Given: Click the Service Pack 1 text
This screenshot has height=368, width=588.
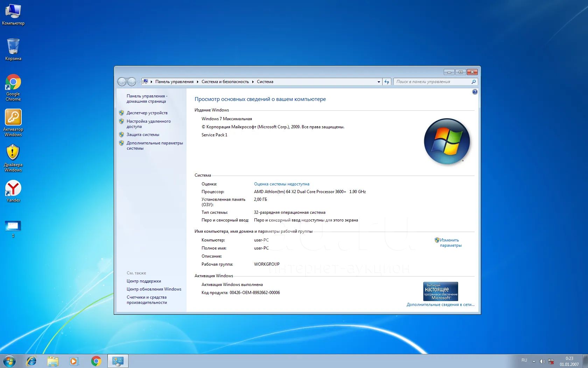Looking at the screenshot, I should (214, 135).
